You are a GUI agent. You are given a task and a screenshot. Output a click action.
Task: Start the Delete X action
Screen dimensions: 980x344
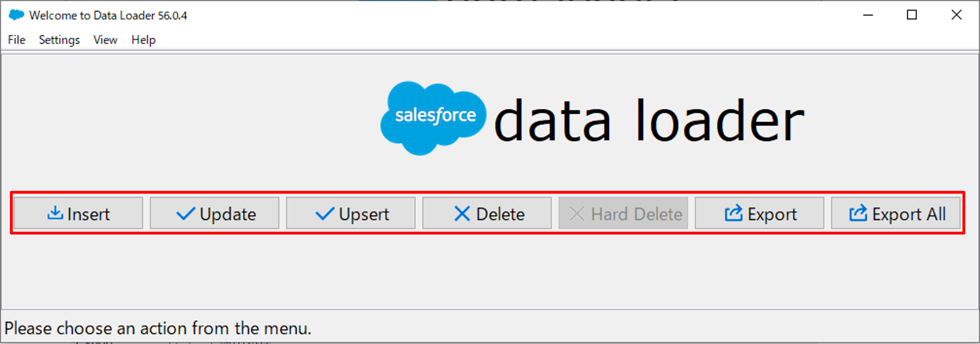[x=487, y=213]
